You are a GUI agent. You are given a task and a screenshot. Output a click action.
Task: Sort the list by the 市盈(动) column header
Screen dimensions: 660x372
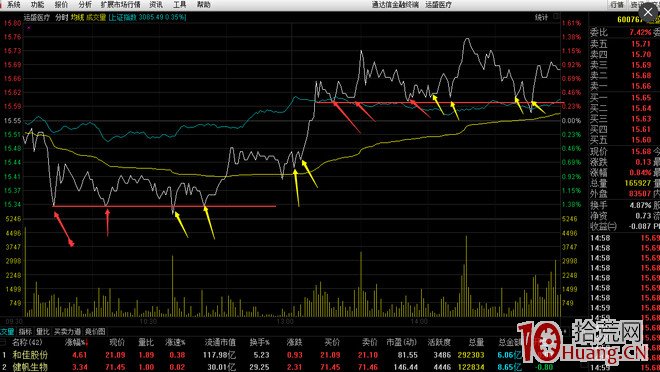pos(401,343)
